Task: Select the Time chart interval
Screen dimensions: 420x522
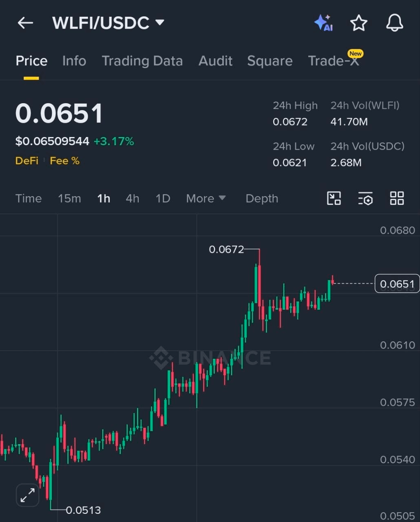Action: point(29,199)
